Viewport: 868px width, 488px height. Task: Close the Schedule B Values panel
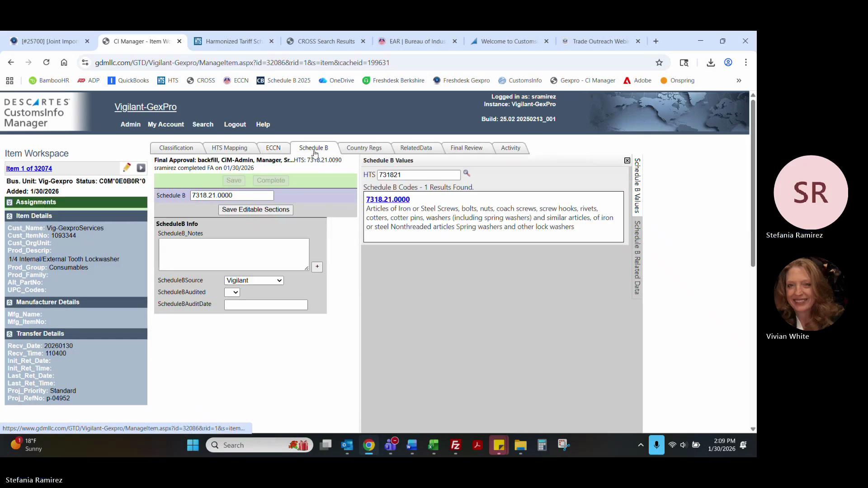tap(627, 160)
